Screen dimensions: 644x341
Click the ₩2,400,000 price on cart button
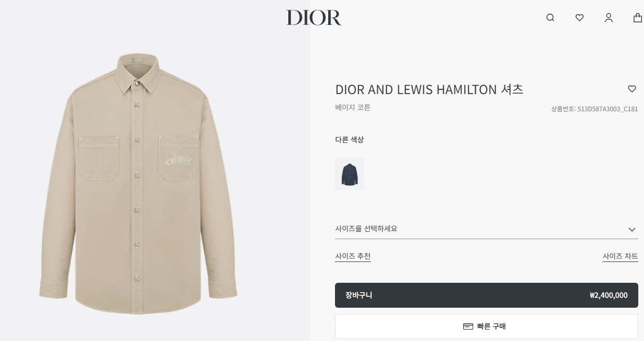[x=608, y=295]
